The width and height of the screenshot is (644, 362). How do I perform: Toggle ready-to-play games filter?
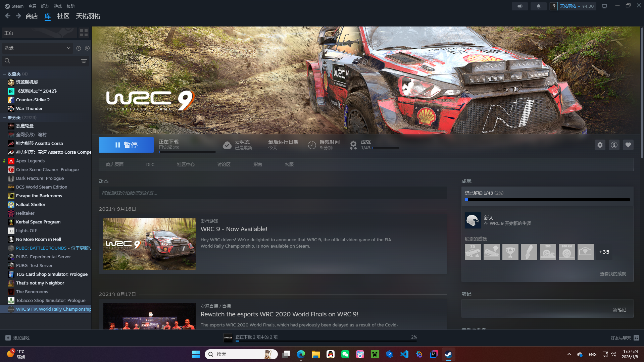coord(87,48)
